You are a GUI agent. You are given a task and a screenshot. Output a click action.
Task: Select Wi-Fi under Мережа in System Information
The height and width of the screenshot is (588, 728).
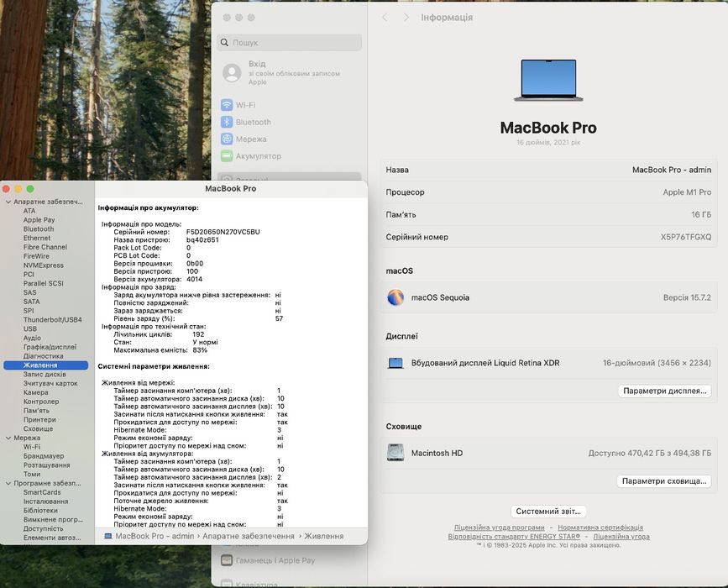(x=32, y=446)
